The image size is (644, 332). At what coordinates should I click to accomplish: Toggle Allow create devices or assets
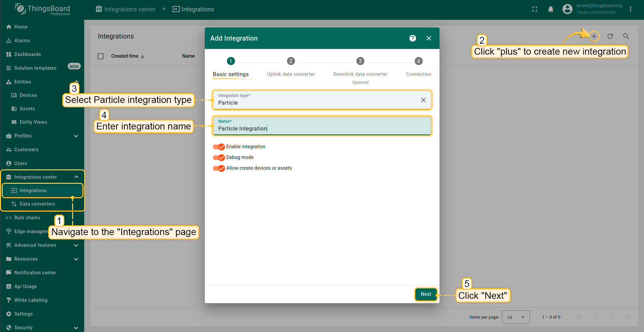point(219,168)
